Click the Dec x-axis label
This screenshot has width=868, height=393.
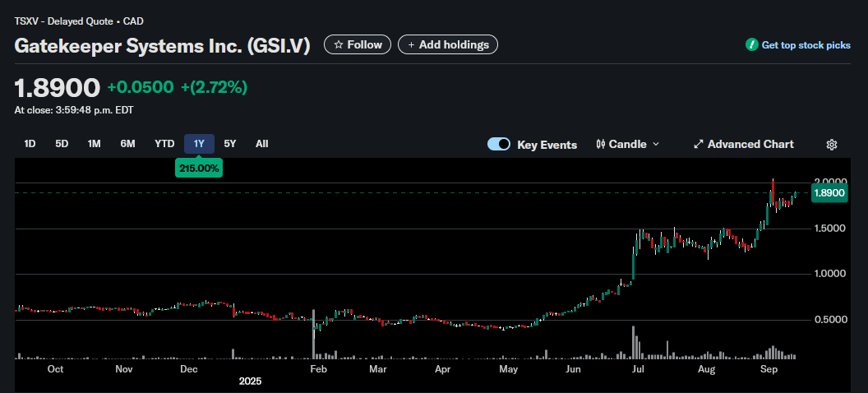[x=189, y=369]
